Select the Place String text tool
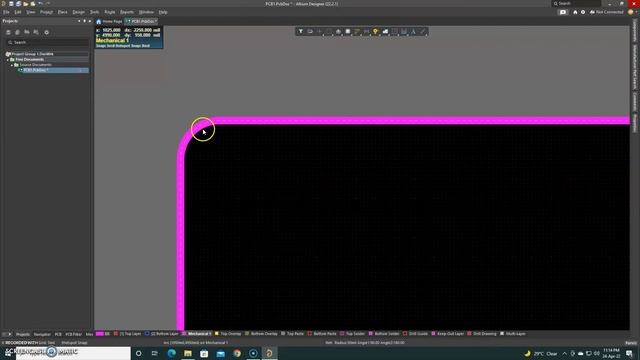 pyautogui.click(x=413, y=31)
